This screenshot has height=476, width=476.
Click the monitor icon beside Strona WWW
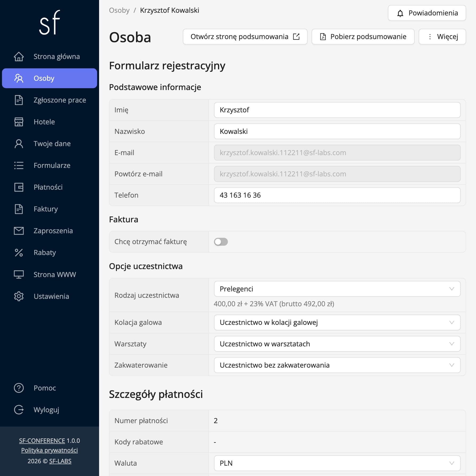pyautogui.click(x=19, y=274)
